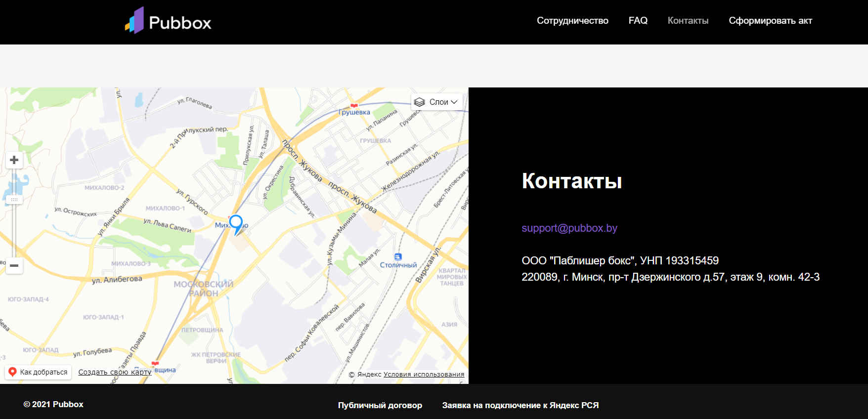Zoom in the map with plus button
This screenshot has width=868, height=419.
14,160
